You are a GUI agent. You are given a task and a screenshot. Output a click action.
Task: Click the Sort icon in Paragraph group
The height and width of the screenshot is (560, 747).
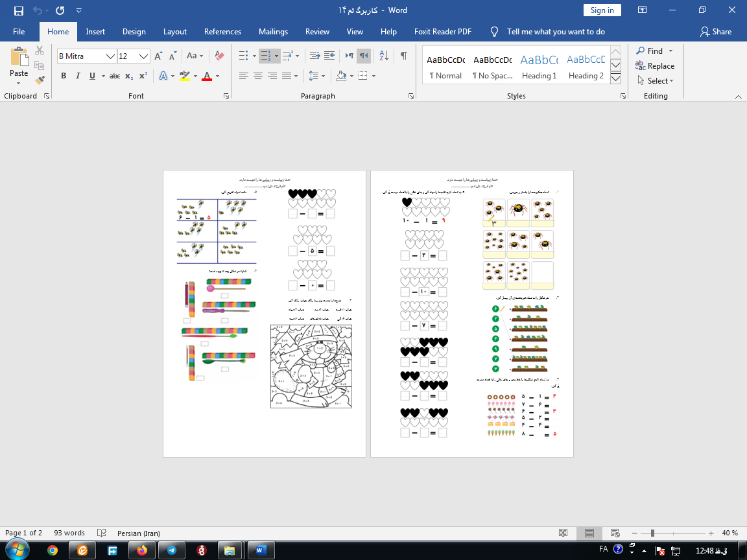[383, 56]
